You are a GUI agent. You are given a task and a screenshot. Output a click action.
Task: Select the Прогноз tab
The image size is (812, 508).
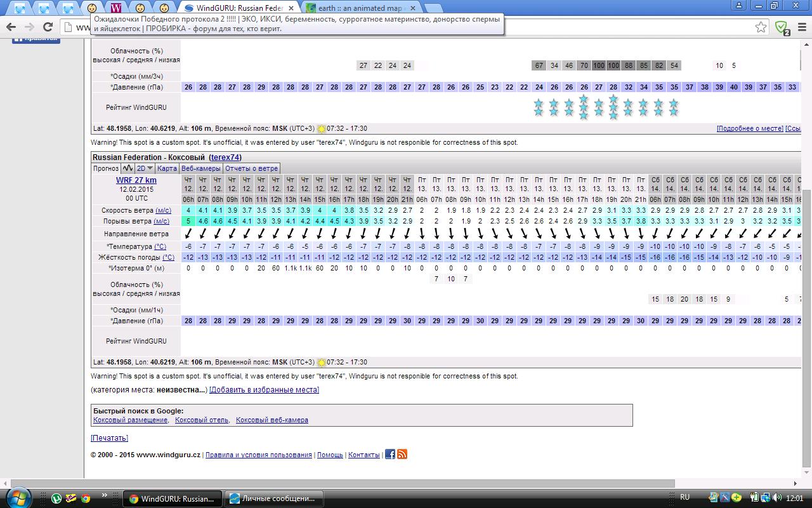point(106,168)
